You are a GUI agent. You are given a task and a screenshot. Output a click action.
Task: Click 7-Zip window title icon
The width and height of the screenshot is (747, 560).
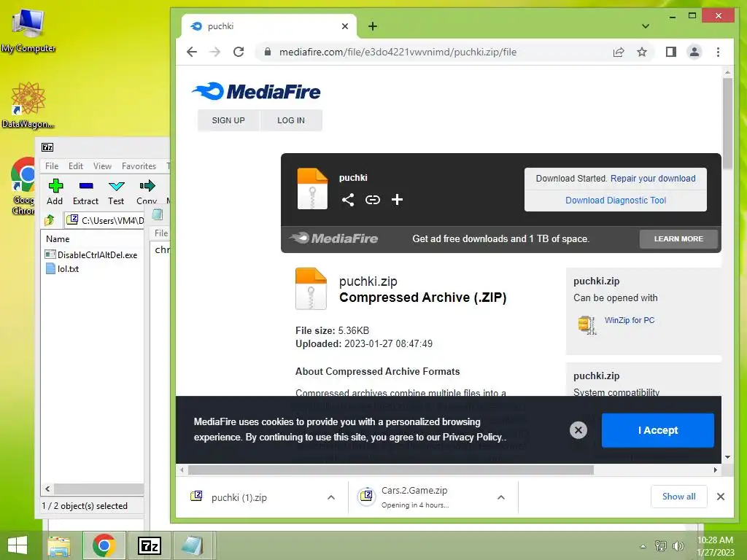pyautogui.click(x=47, y=147)
